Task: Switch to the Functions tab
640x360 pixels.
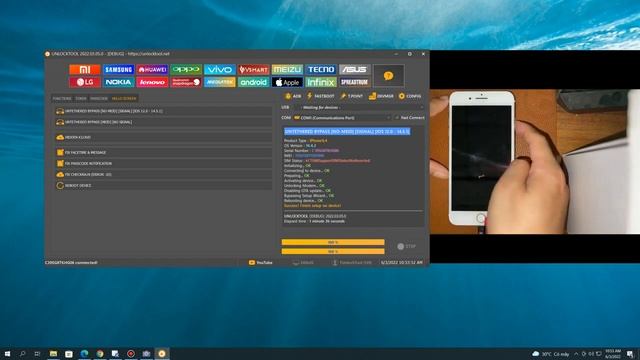Action: [62, 98]
